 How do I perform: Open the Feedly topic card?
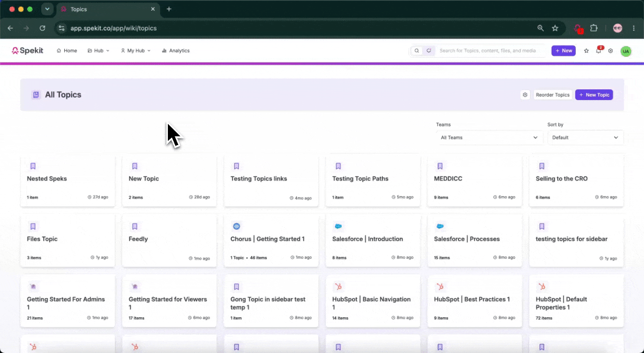click(x=169, y=240)
